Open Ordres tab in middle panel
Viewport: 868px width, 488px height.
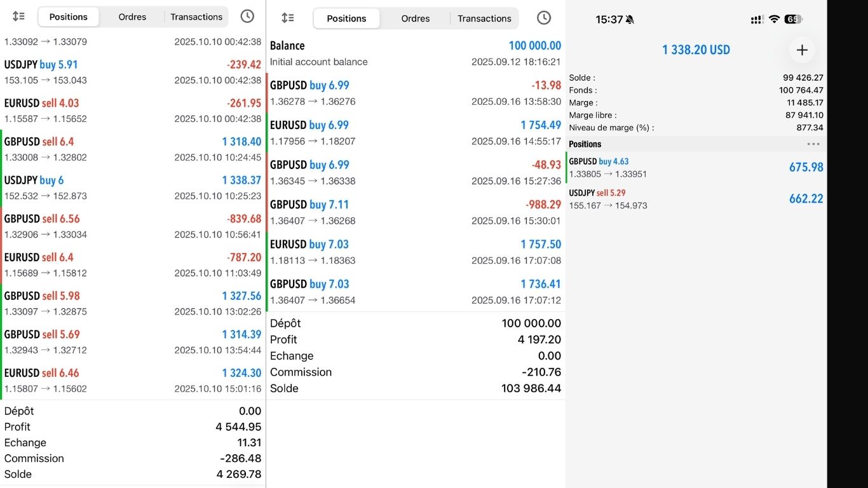pyautogui.click(x=416, y=18)
